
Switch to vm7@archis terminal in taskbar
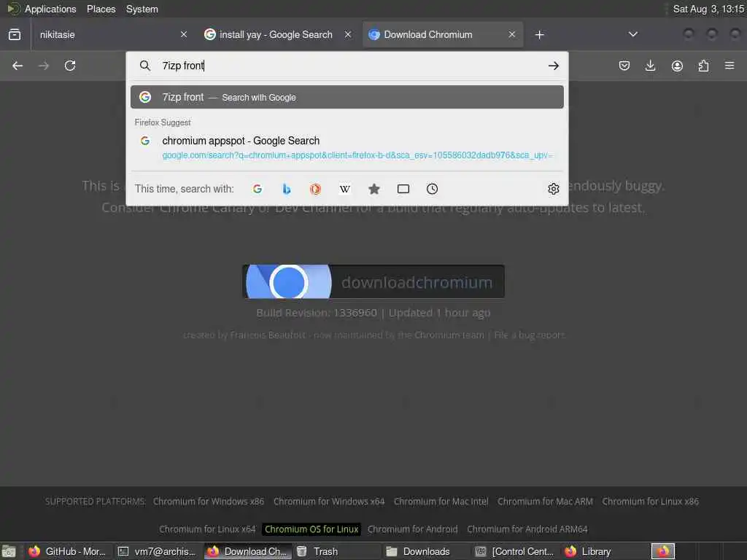(x=158, y=551)
